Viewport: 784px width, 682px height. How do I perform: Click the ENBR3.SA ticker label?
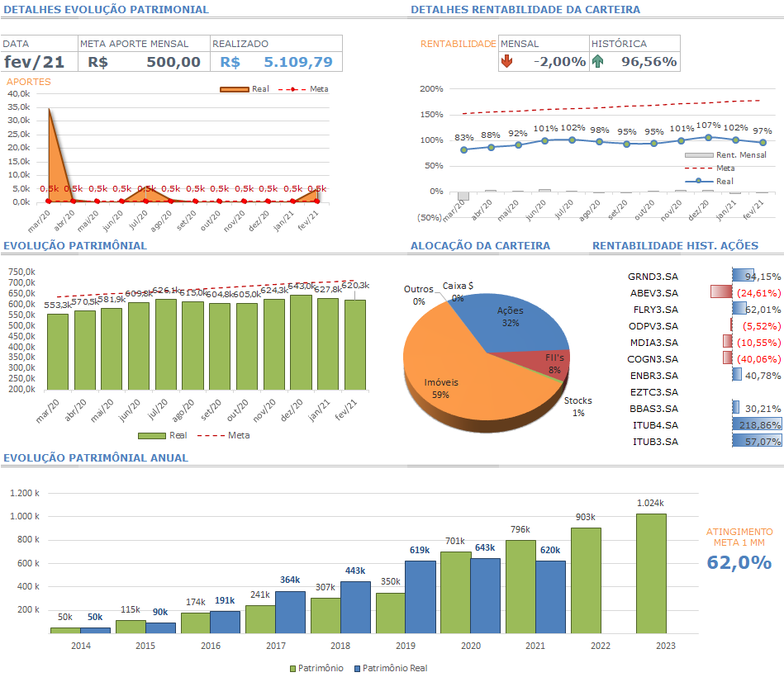(x=654, y=375)
